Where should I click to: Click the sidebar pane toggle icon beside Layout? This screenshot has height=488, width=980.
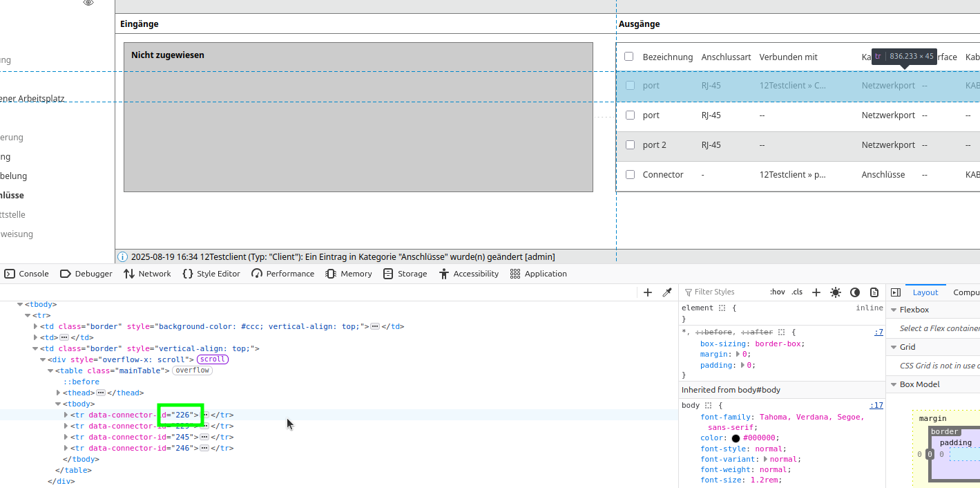pyautogui.click(x=896, y=292)
